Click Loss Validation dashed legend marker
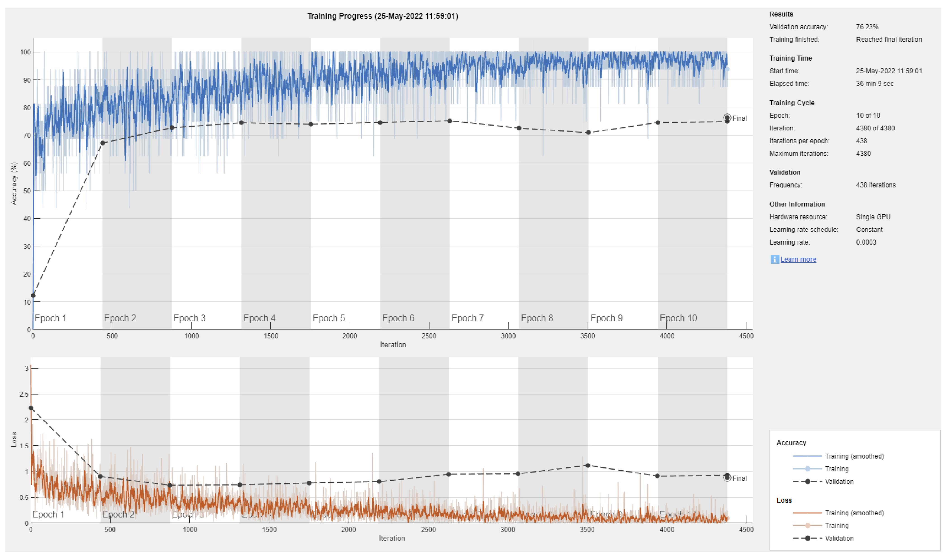Viewport: 950px width, 560px height. tap(807, 538)
